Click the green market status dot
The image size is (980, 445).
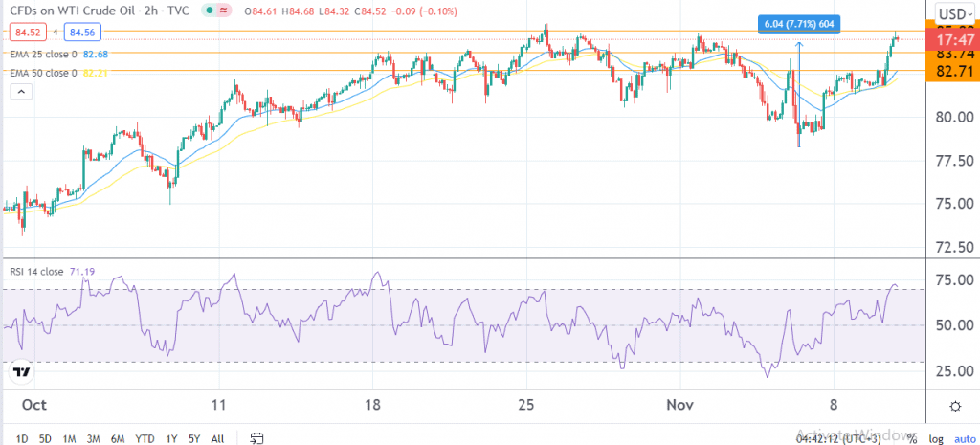point(209,11)
